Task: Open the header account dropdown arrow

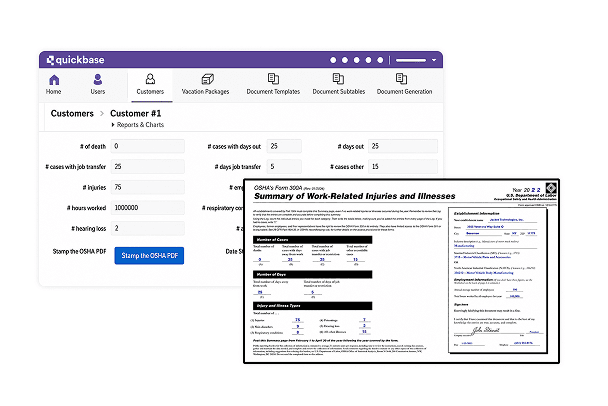Action: pos(434,60)
